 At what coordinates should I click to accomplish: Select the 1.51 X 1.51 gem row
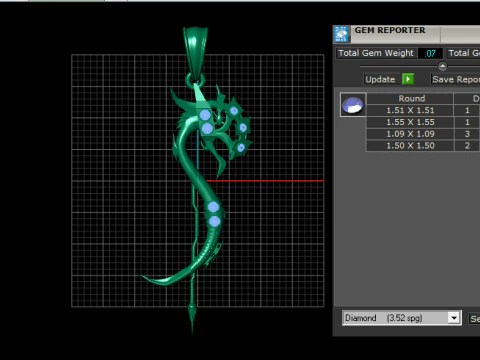tap(423, 110)
